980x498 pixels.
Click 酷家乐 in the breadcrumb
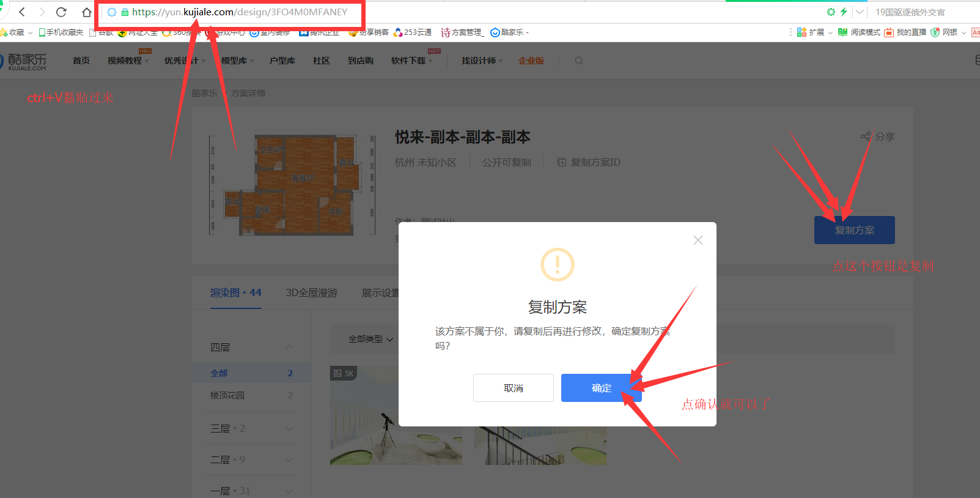coord(205,93)
